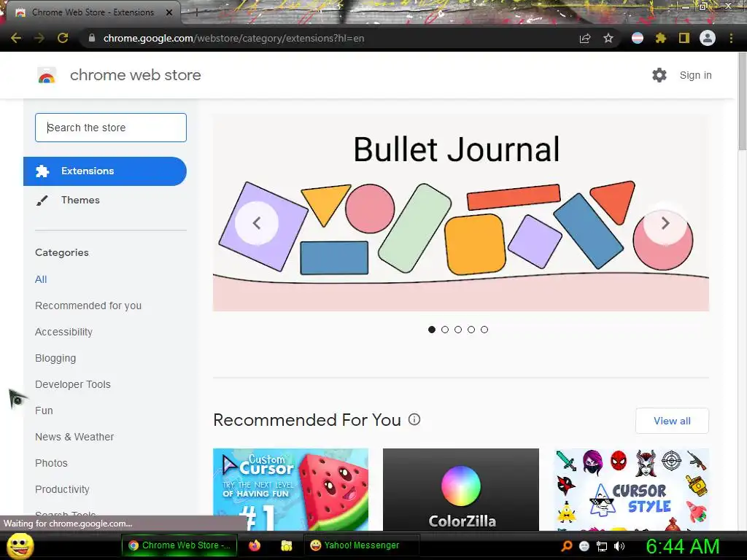This screenshot has width=747, height=560.
Task: Show the previous carousel banner
Action: pos(257,223)
